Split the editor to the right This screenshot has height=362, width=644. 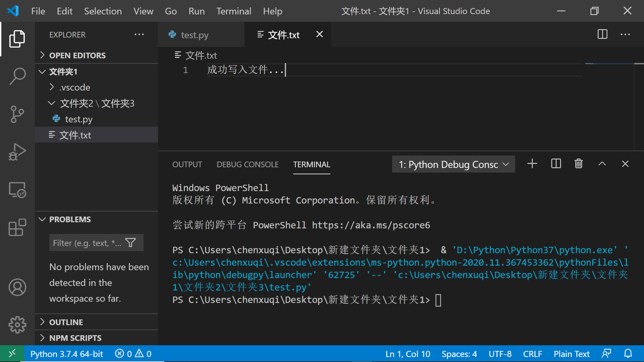[602, 34]
